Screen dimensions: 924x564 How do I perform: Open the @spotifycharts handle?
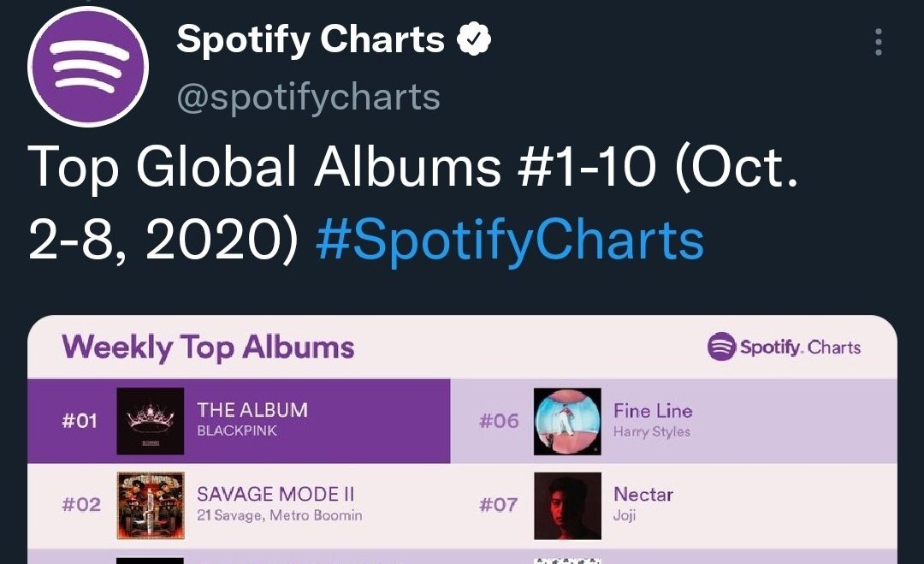point(308,98)
